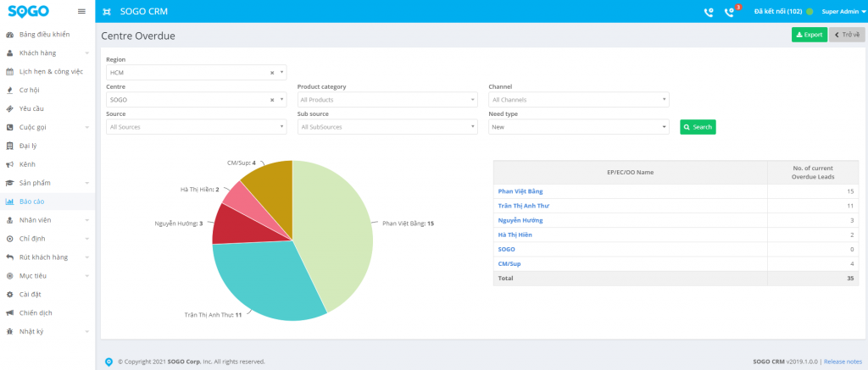Viewport: 868px width, 370px height.
Task: Click the green Export button
Action: [x=809, y=35]
